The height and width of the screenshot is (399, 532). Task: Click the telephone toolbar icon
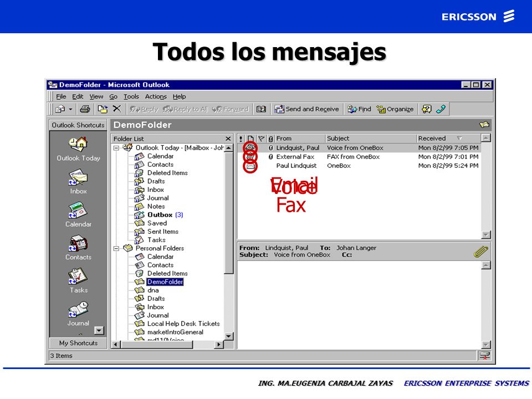(x=441, y=109)
